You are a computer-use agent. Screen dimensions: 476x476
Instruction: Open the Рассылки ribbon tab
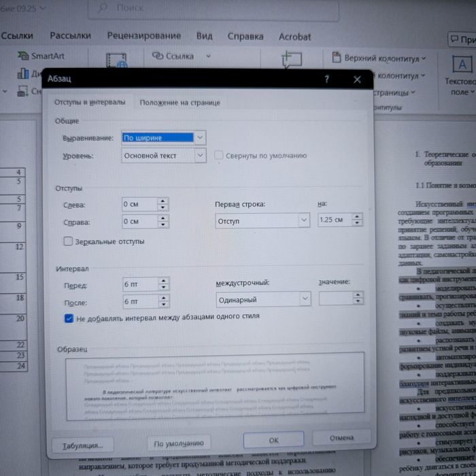[x=71, y=35]
